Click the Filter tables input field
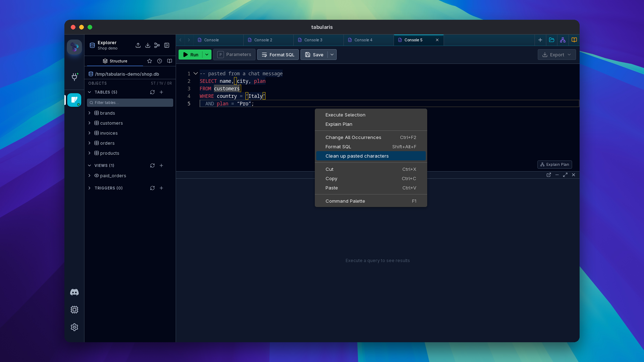Screen dimensions: 644x362 (130, 103)
